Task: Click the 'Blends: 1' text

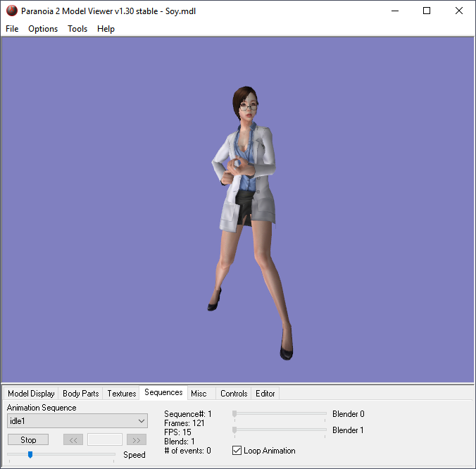Action: (180, 442)
